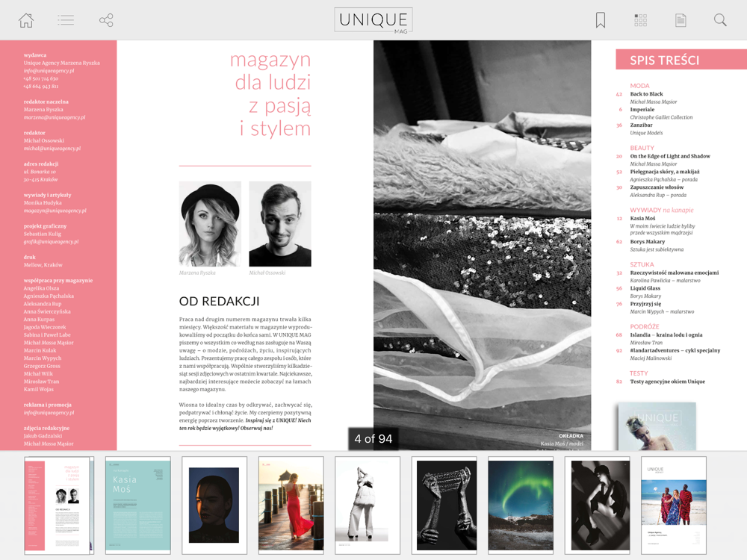Tap the share icon
The height and width of the screenshot is (560, 747).
106,20
